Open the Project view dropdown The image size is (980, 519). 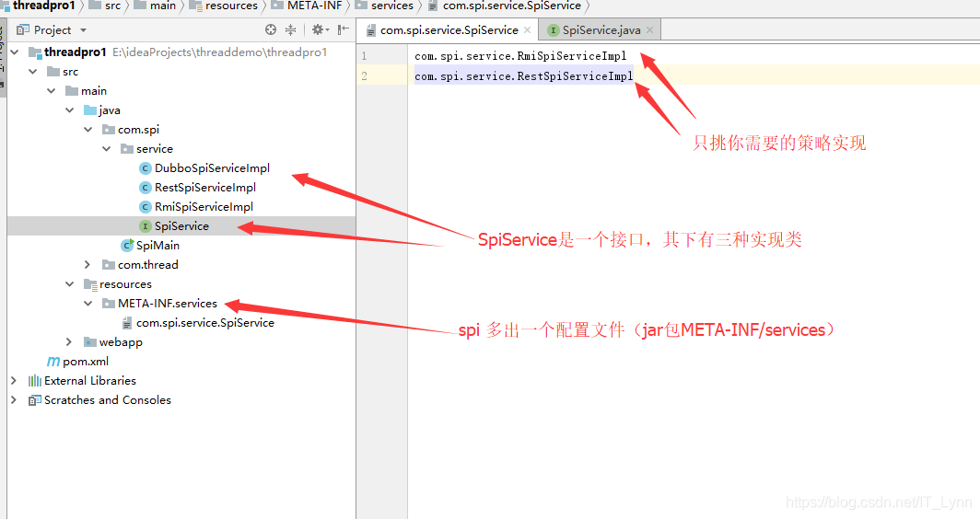pyautogui.click(x=83, y=30)
